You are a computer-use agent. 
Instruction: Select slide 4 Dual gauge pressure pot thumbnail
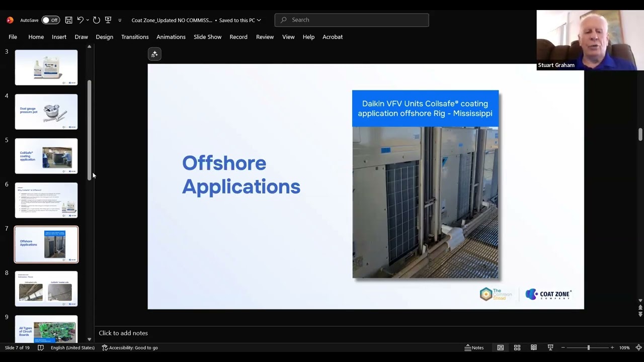46,112
